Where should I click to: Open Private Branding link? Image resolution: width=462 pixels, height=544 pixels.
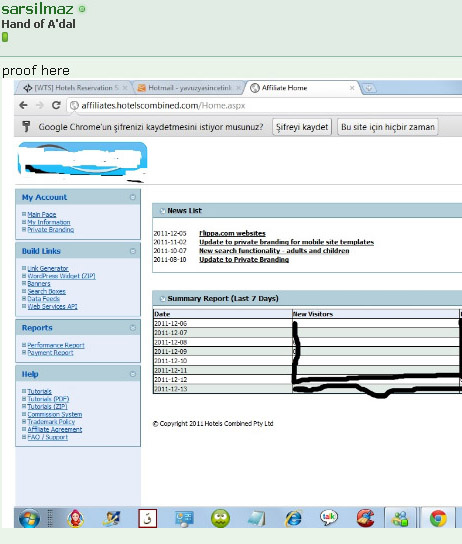point(51,230)
